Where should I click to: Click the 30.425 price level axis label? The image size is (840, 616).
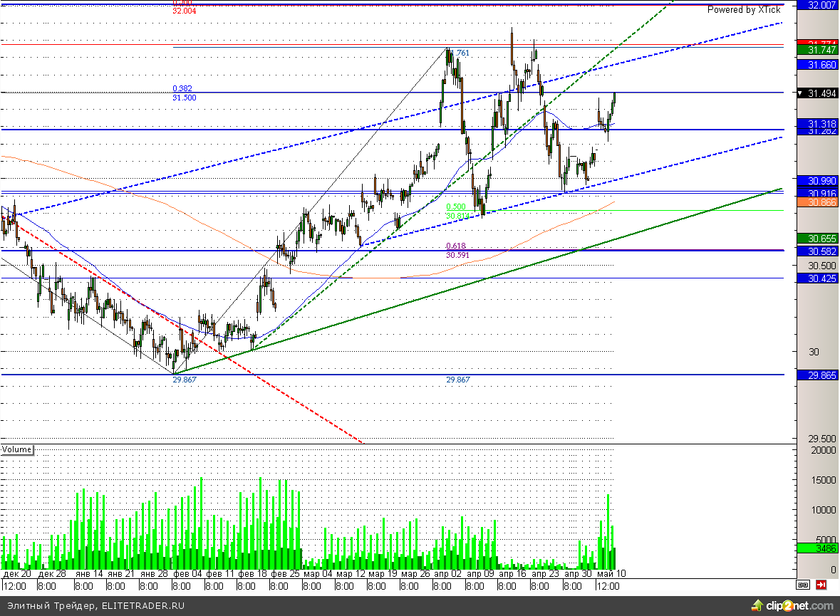click(x=816, y=278)
